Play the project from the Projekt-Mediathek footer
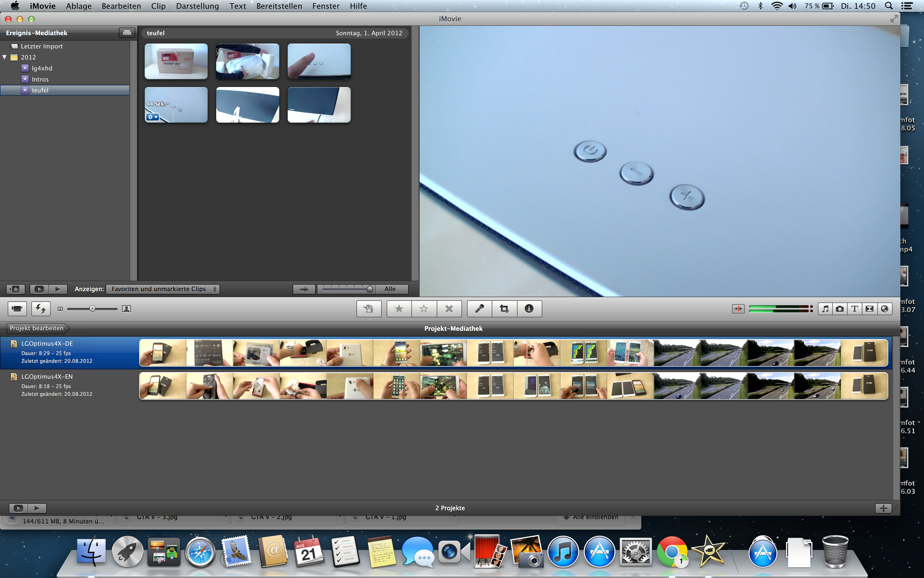Image resolution: width=924 pixels, height=578 pixels. pos(37,508)
